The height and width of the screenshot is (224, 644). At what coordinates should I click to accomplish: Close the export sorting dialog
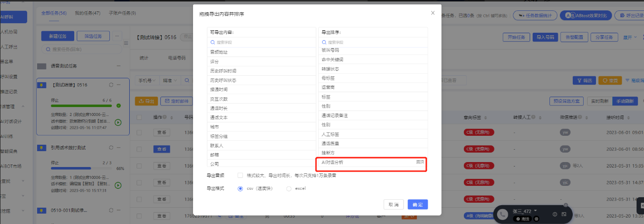[433, 13]
